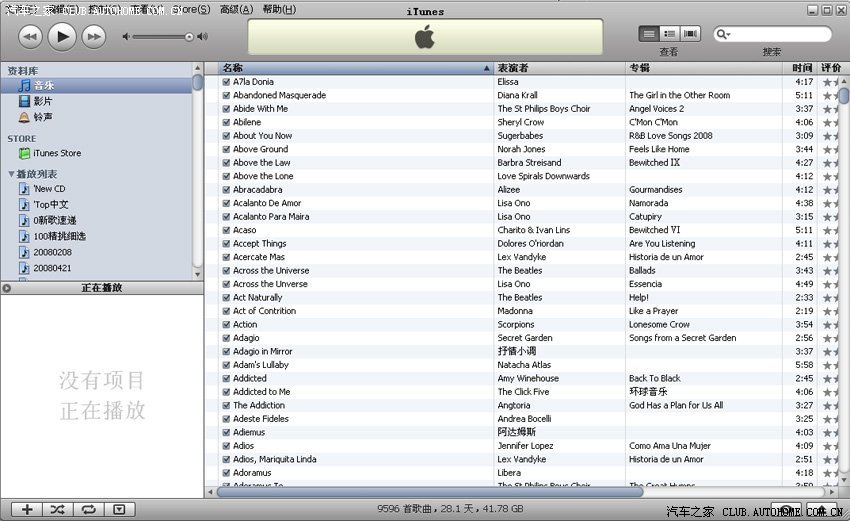
Task: Switch to list view mode
Action: tap(649, 34)
